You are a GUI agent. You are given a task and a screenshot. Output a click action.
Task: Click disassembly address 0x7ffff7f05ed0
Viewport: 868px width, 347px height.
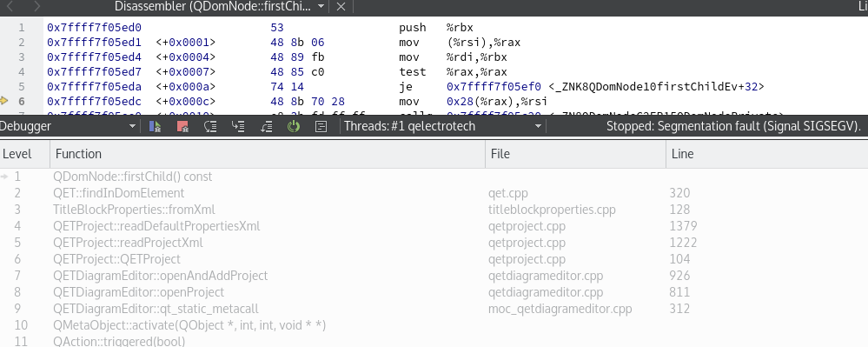click(x=94, y=28)
